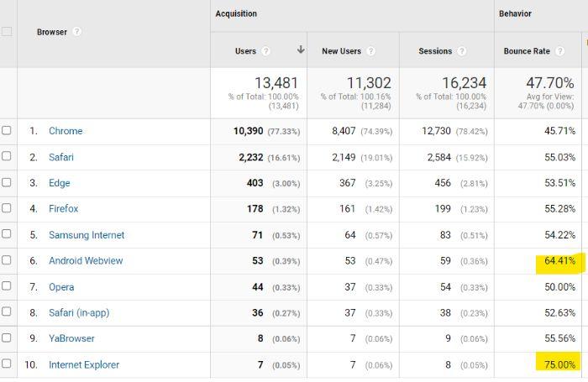Toggle the select-all checkbox in header
Screen dimensions: 588x382
tap(7, 32)
